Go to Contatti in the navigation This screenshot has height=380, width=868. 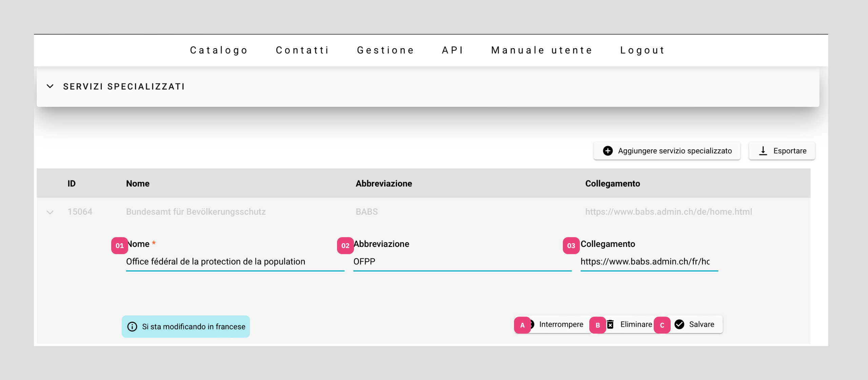coord(302,50)
